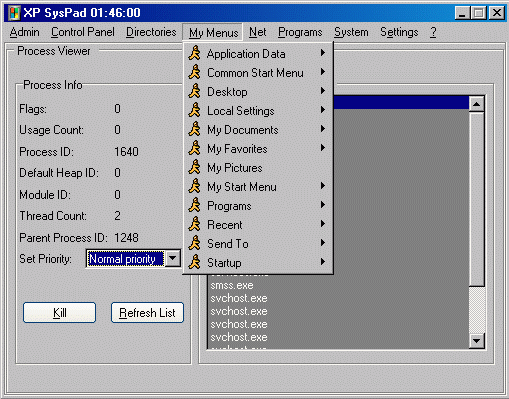
Task: Click the icon beside My Favorites
Action: tap(194, 149)
